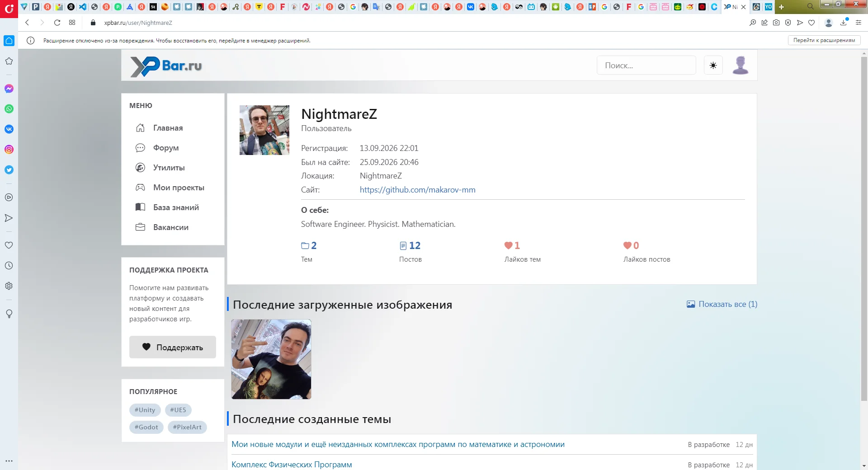The width and height of the screenshot is (868, 470).
Task: Choose the #PixelArt tag
Action: point(187,427)
